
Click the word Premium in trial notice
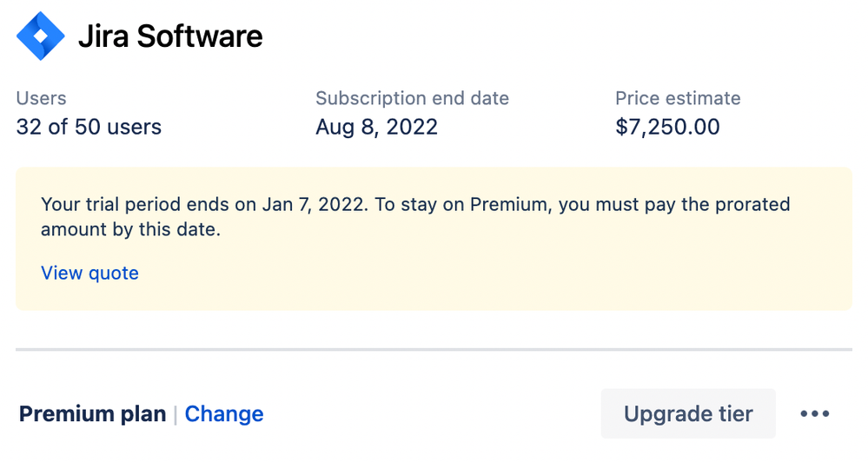click(x=509, y=204)
